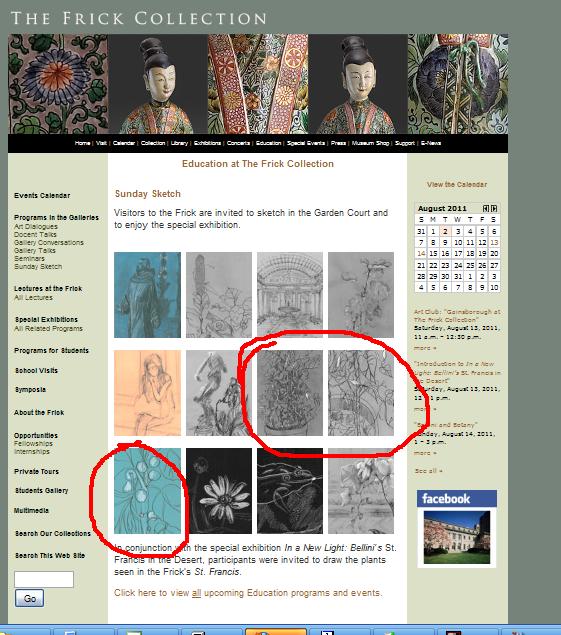This screenshot has height=635, width=561.
Task: Open Press in the navigation bar
Action: click(x=338, y=143)
